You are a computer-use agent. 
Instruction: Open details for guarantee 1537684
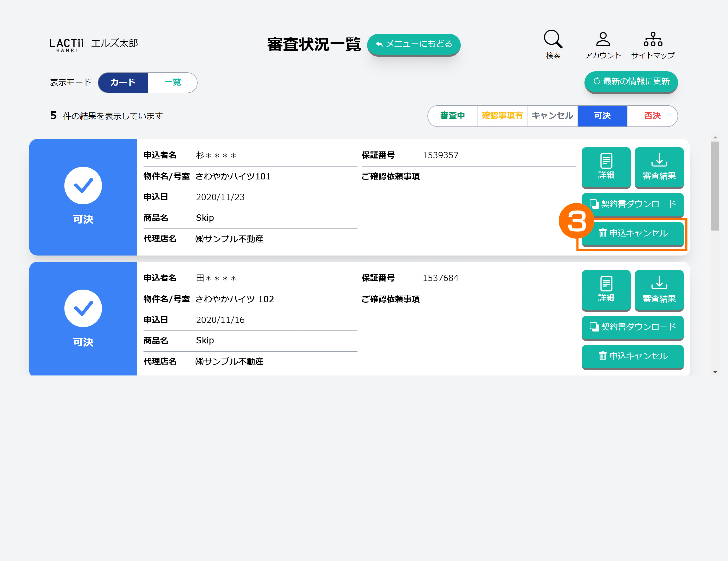(606, 290)
